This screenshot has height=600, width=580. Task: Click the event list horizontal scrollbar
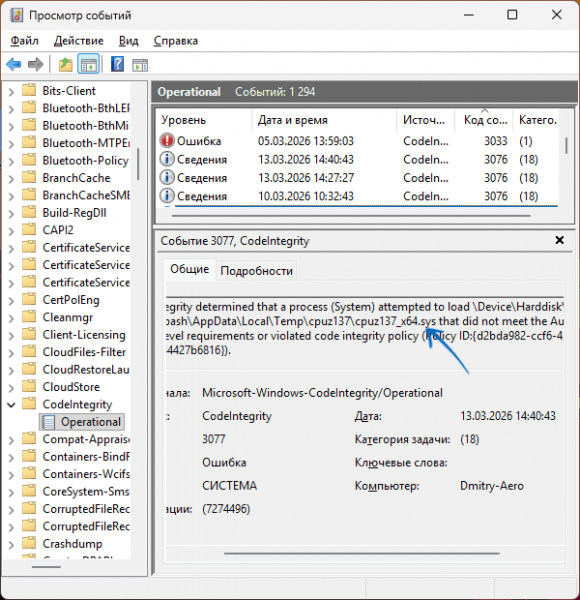pyautogui.click(x=351, y=216)
